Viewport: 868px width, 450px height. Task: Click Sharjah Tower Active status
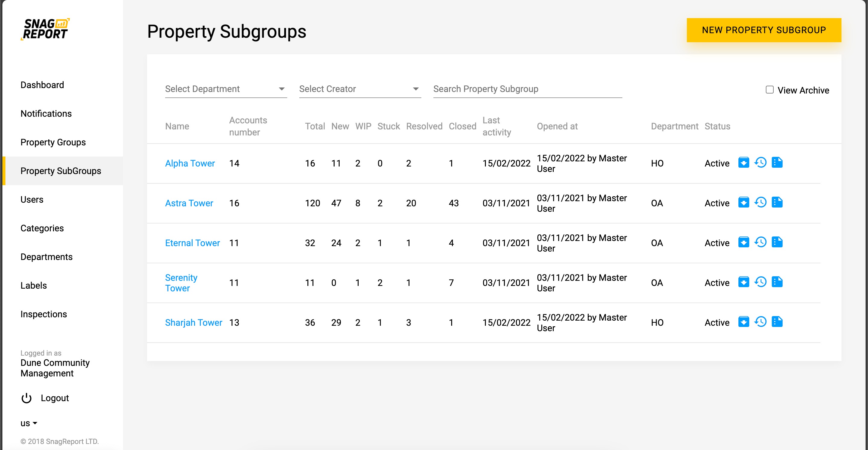pos(717,323)
